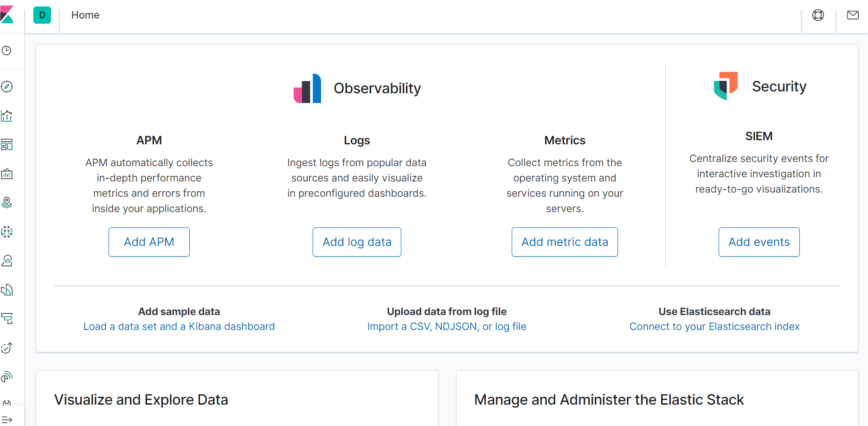868x426 pixels.
Task: Open the space selector D avatar
Action: pyautogui.click(x=42, y=15)
